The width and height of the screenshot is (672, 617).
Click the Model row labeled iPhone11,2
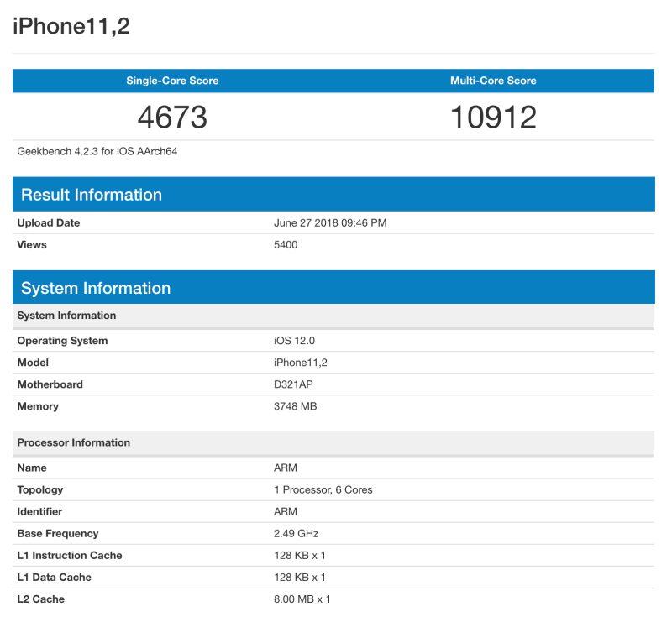pyautogui.click(x=300, y=363)
